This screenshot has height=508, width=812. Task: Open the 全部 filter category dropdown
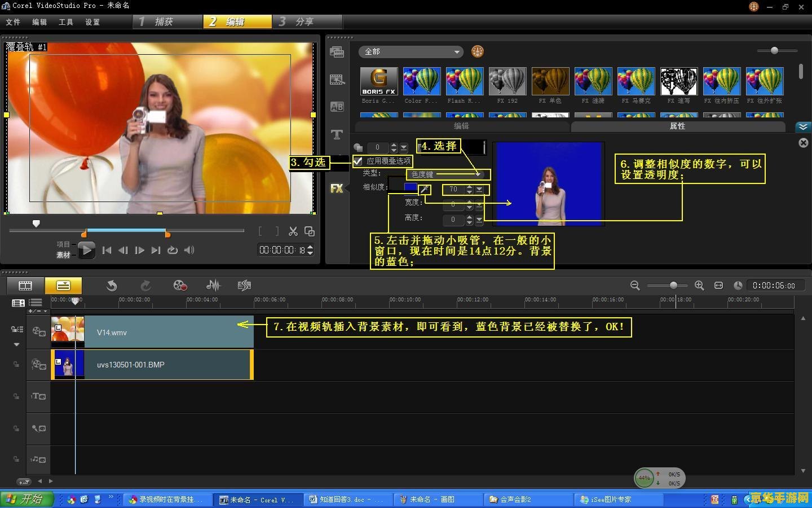coord(411,52)
